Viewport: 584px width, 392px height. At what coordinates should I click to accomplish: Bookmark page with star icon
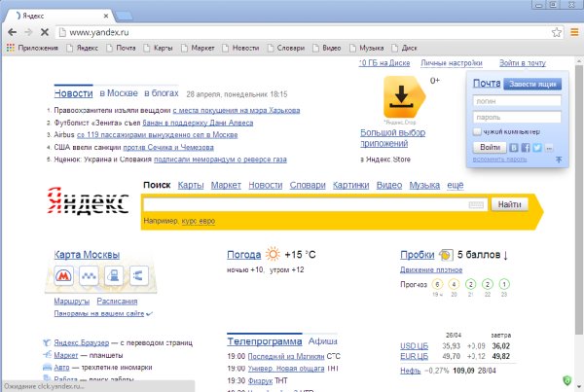click(557, 32)
